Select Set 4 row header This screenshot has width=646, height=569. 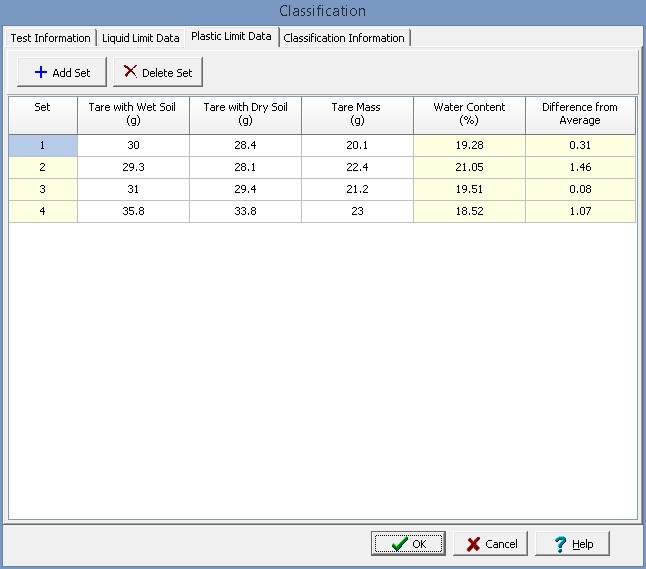coord(43,212)
